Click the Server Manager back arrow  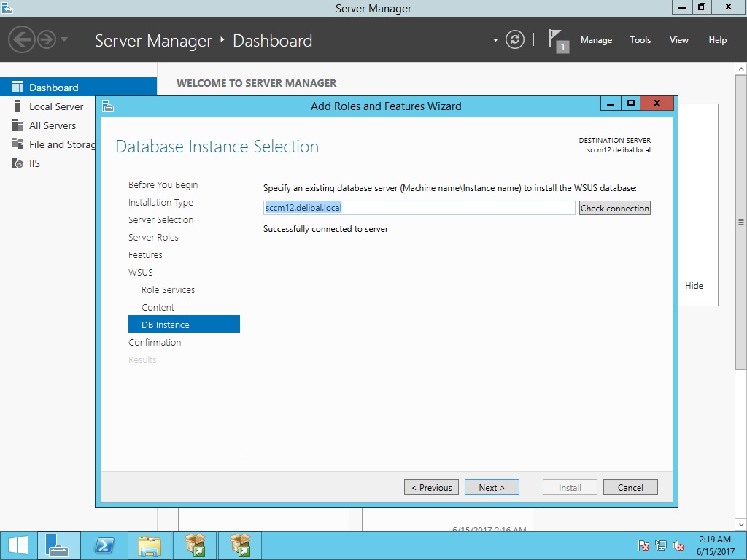click(21, 39)
